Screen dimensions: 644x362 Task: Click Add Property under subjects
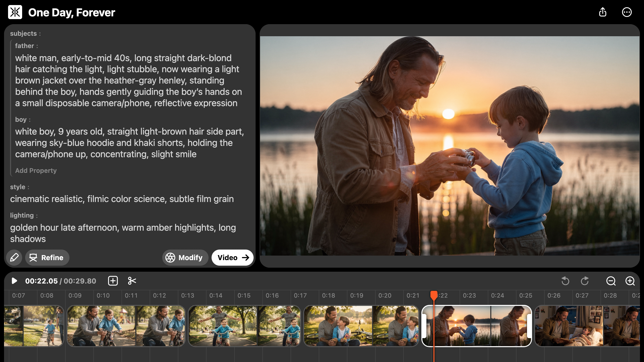tap(36, 171)
